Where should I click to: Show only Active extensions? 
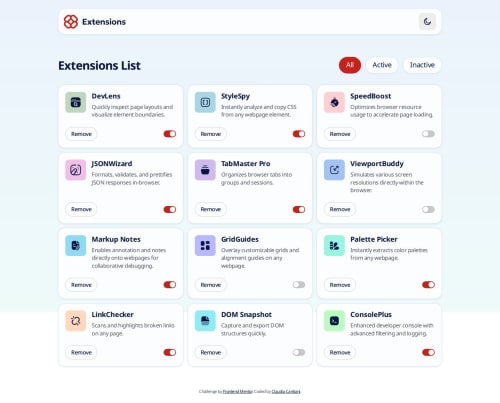pos(382,65)
